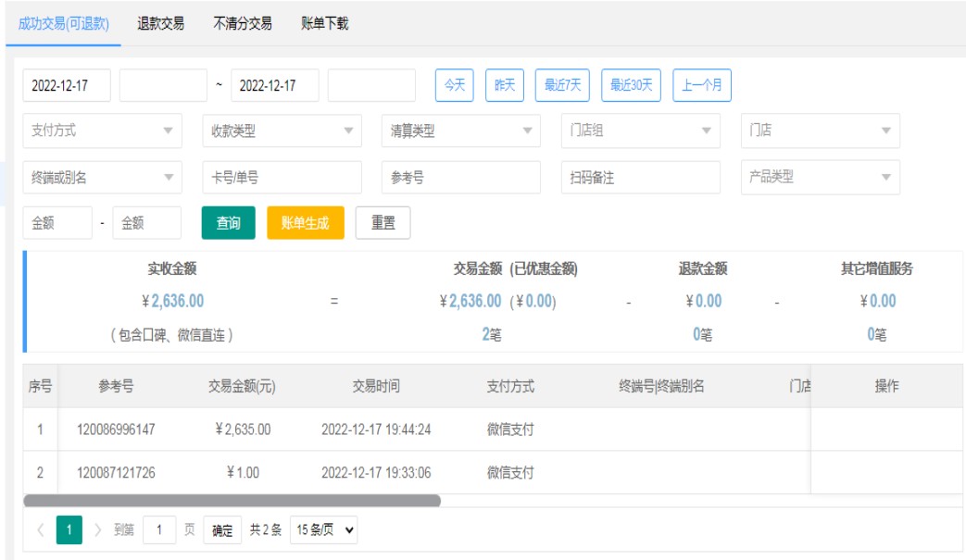The width and height of the screenshot is (966, 560).
Task: Click the green 查询 search button
Action: click(x=228, y=223)
